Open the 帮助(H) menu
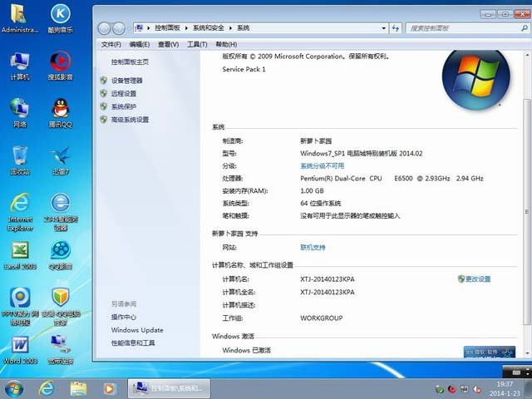 (226, 44)
